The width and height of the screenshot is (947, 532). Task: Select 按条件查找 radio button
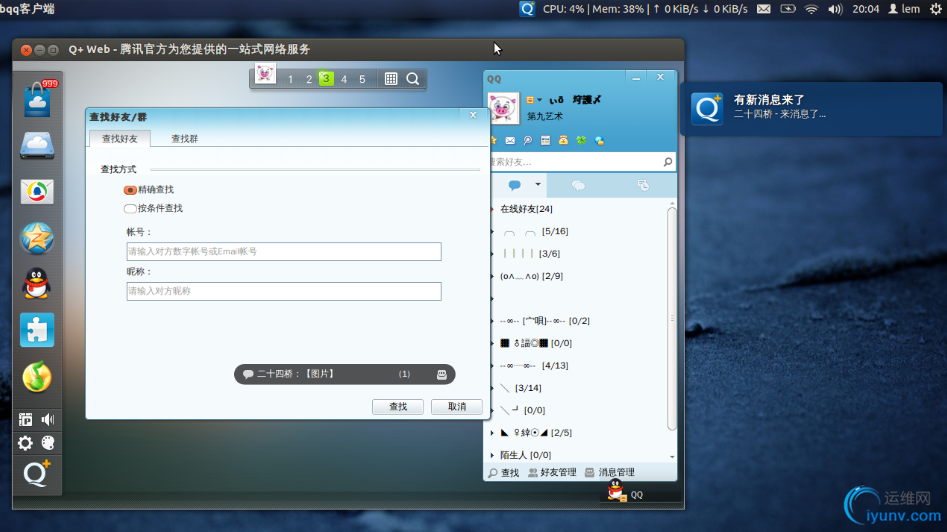[130, 208]
